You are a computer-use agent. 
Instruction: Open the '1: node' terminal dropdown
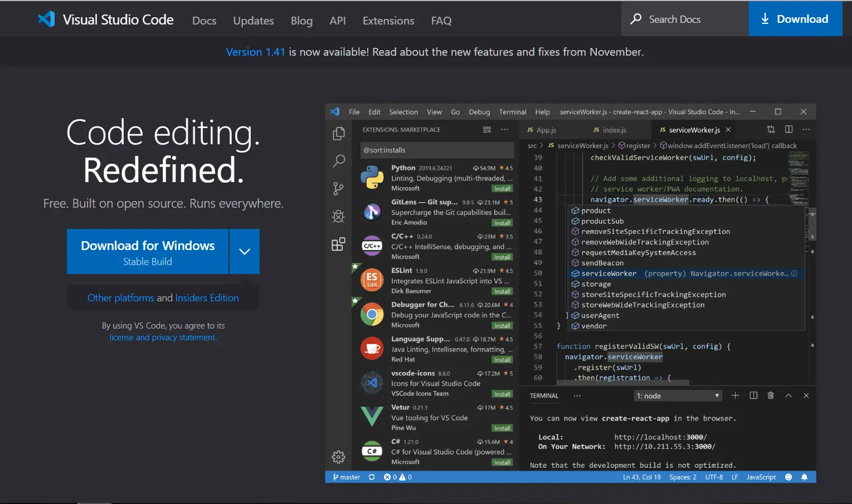(x=678, y=396)
